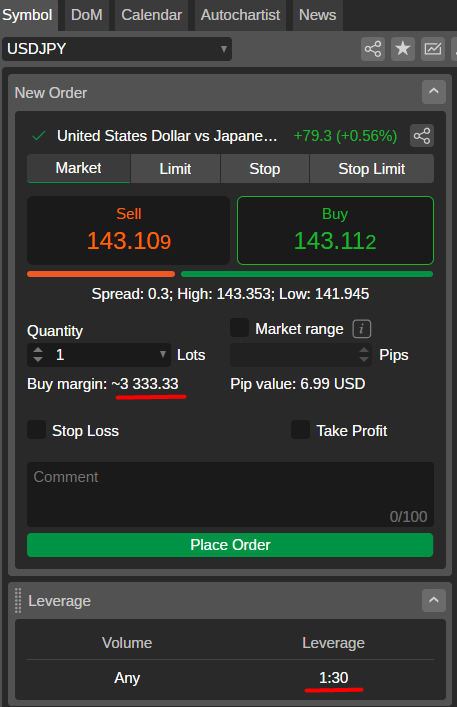Switch to the Calendar tab

151,15
